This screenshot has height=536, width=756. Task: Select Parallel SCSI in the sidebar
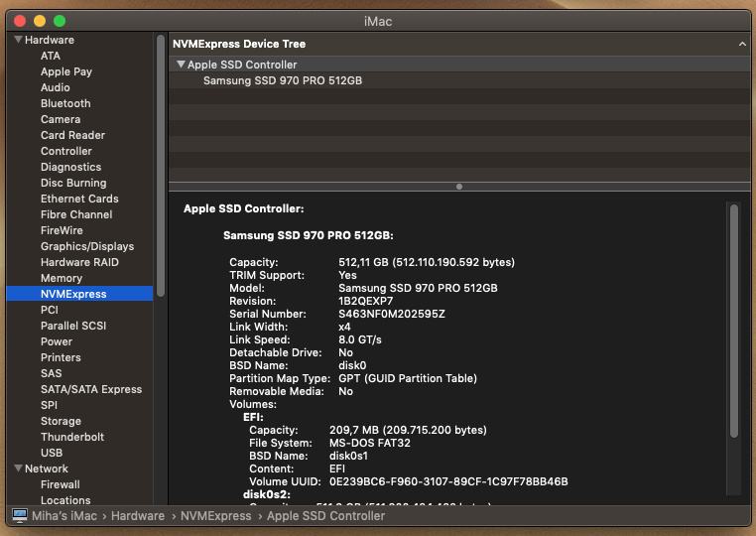pos(73,326)
